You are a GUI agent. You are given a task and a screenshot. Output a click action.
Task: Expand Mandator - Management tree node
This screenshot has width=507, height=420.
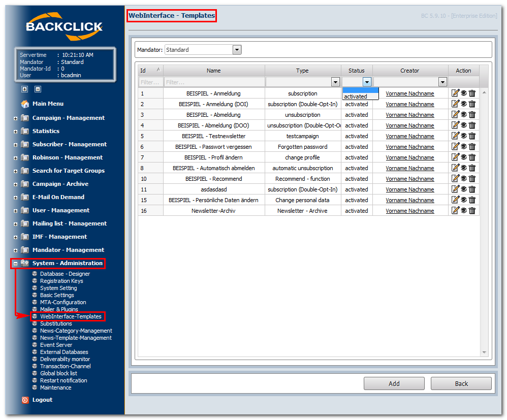point(16,250)
